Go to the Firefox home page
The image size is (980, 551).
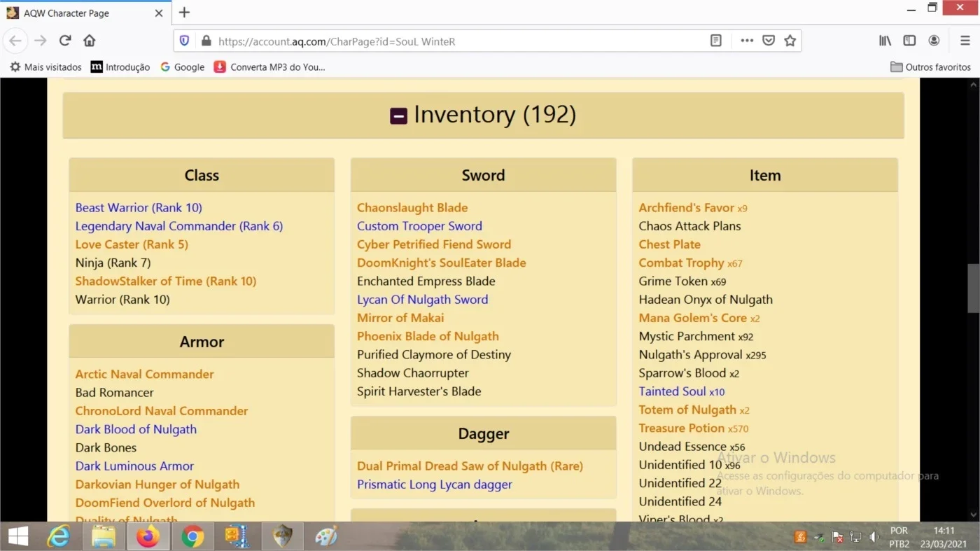pyautogui.click(x=90, y=41)
